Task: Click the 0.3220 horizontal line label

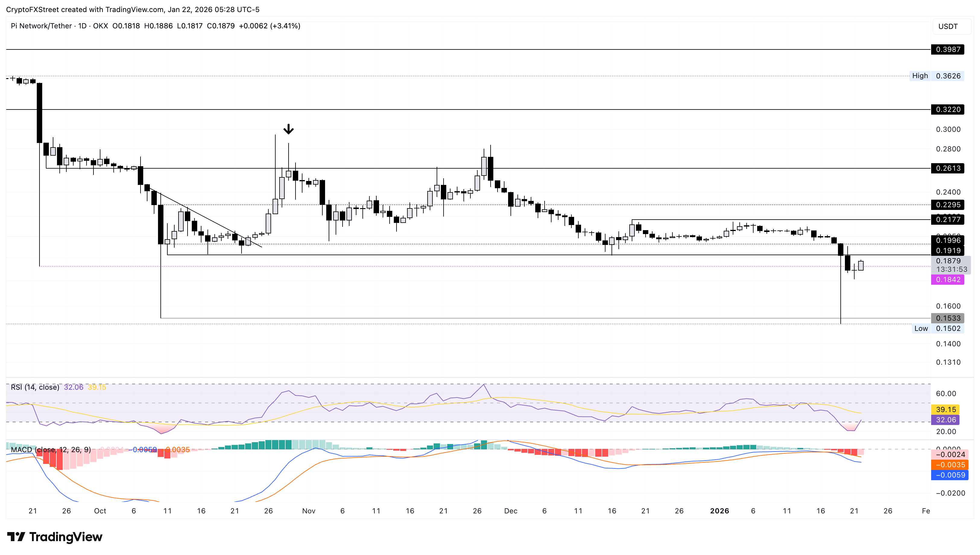Action: click(947, 109)
